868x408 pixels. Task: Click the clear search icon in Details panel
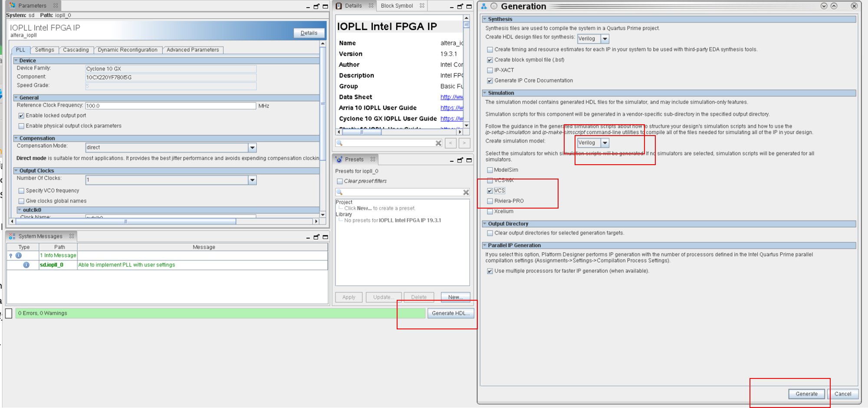click(x=438, y=143)
